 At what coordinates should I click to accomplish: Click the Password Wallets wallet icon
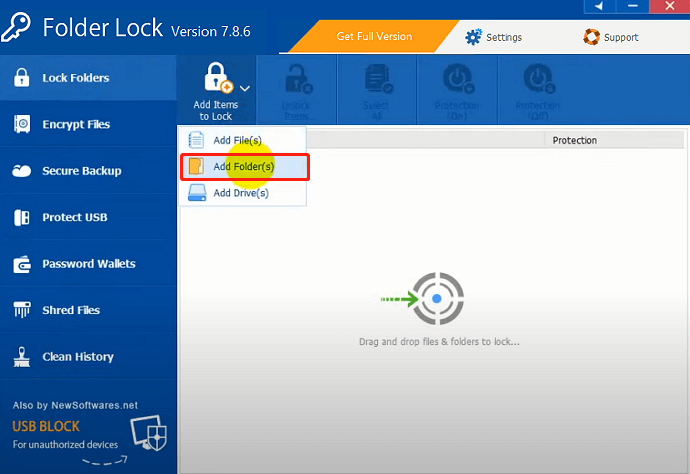[22, 264]
